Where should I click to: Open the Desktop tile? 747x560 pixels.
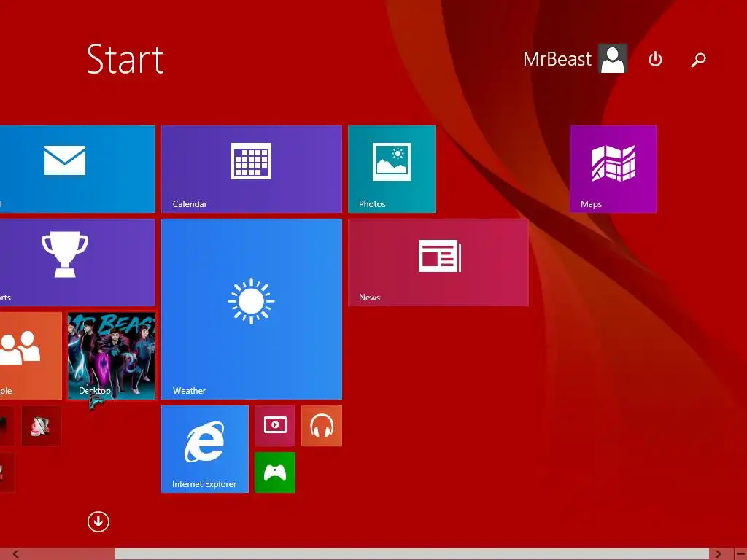(112, 356)
